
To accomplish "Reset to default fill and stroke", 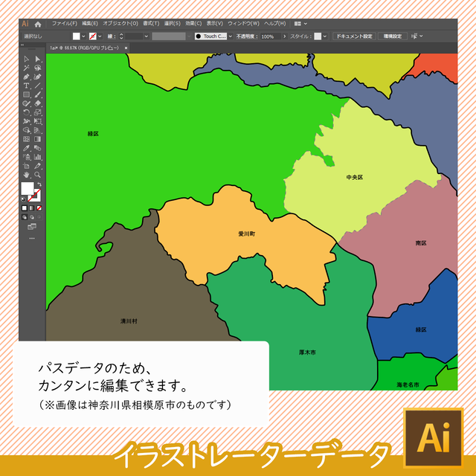I will (23, 199).
